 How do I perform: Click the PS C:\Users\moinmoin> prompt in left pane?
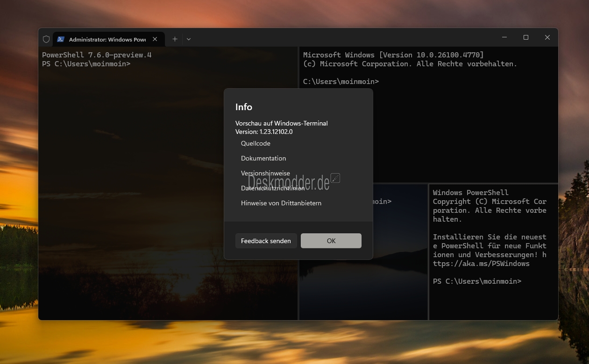[86, 64]
